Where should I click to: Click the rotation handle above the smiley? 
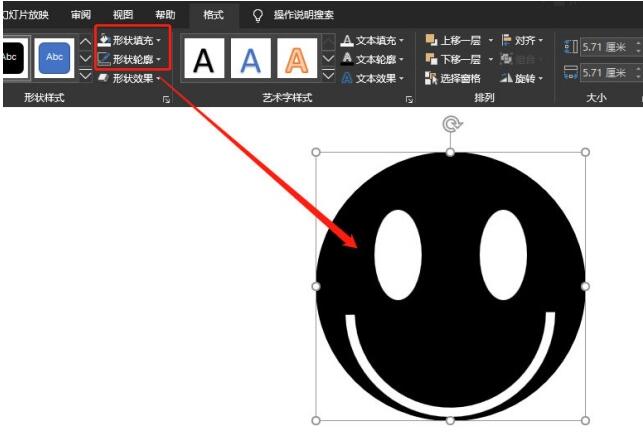click(x=450, y=125)
